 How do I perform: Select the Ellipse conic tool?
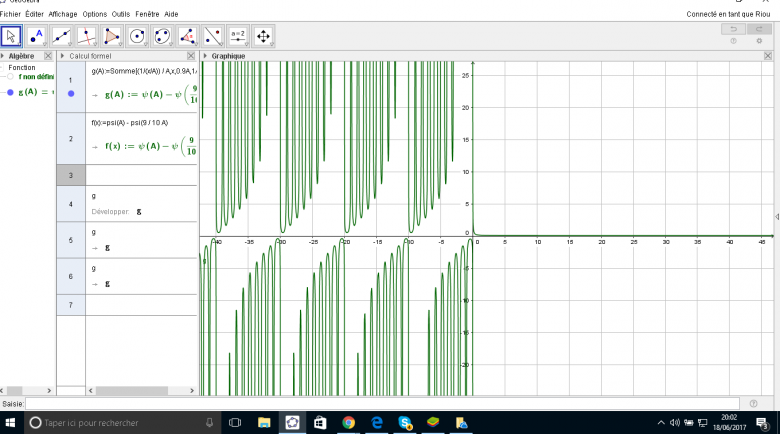pos(162,37)
